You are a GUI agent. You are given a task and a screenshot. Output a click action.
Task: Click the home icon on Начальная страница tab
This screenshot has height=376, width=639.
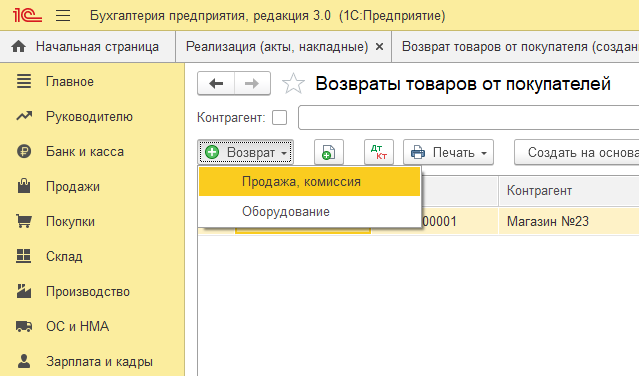(18, 47)
